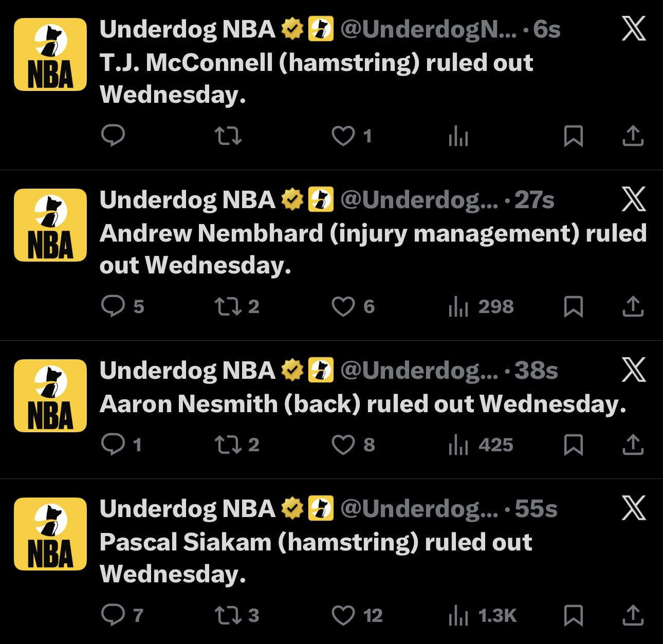Open Underdog NBA name on the Nesmith tweet
Image resolution: width=663 pixels, height=644 pixels.
[188, 371]
